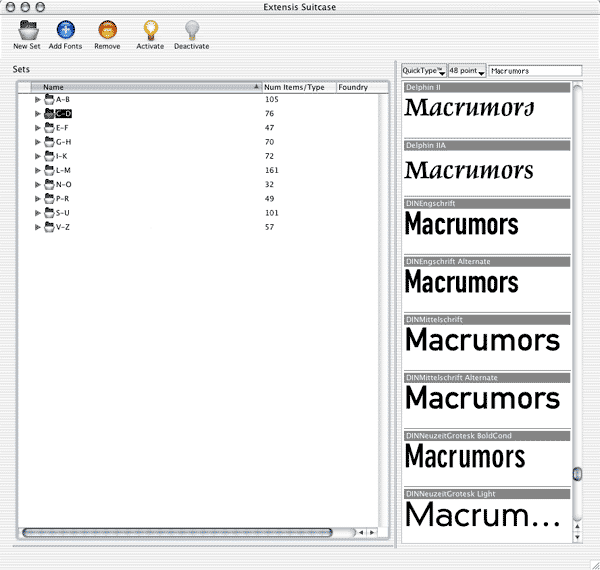Open the 48 point size dropdown

(467, 71)
